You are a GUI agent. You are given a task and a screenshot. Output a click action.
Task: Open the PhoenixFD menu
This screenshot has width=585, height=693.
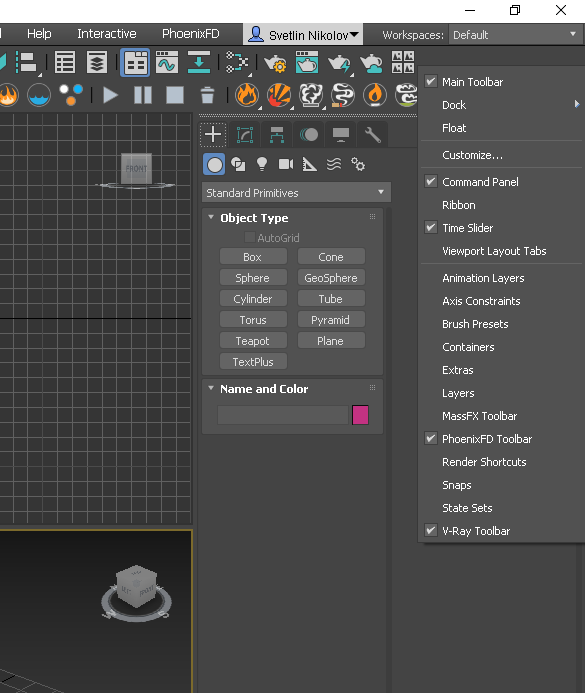click(x=190, y=34)
